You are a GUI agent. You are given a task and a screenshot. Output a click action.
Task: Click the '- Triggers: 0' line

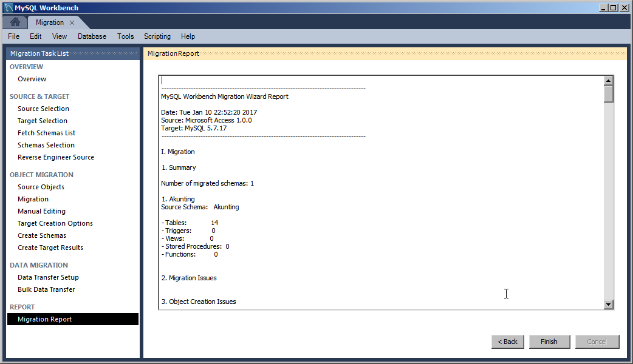point(188,231)
